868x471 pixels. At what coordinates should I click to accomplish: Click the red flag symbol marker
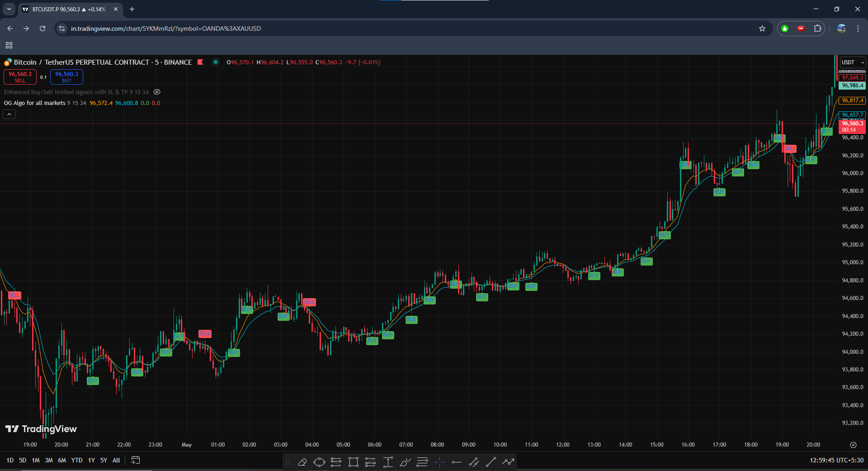tap(200, 62)
